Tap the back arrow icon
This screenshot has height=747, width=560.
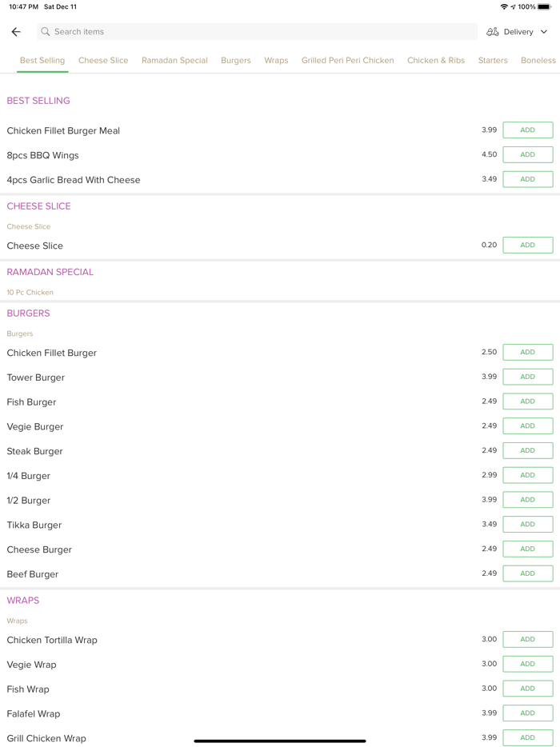[x=16, y=32]
